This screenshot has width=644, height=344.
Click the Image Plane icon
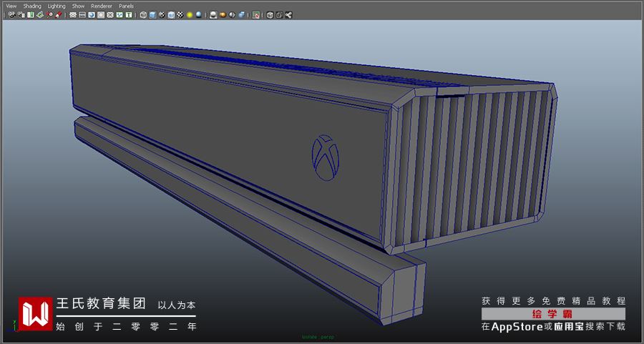coord(40,15)
